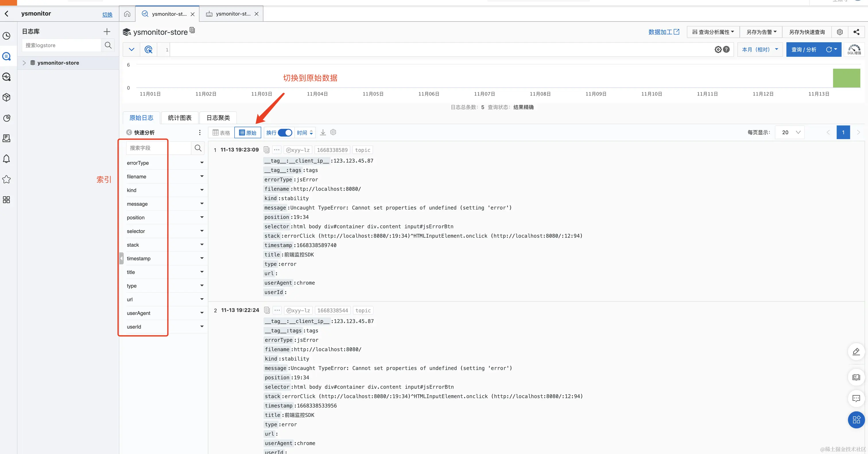The image size is (868, 454).
Task: Toggle the 换行 line wrap switch
Action: (285, 132)
